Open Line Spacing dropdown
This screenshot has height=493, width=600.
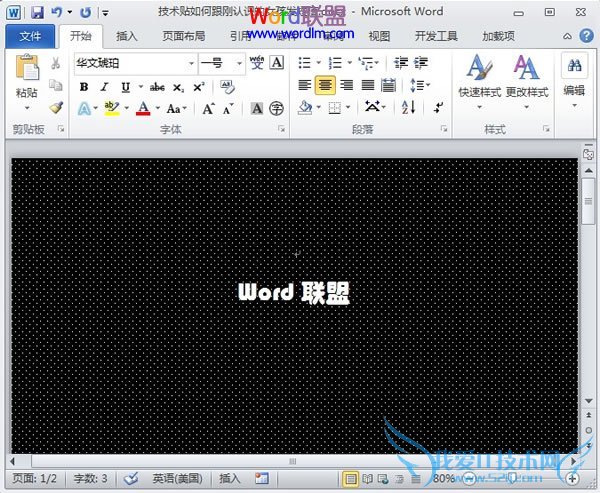(420, 85)
